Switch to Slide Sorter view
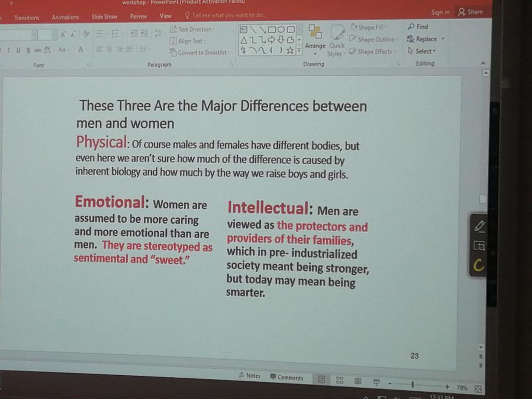The image size is (532, 399). pos(340,380)
